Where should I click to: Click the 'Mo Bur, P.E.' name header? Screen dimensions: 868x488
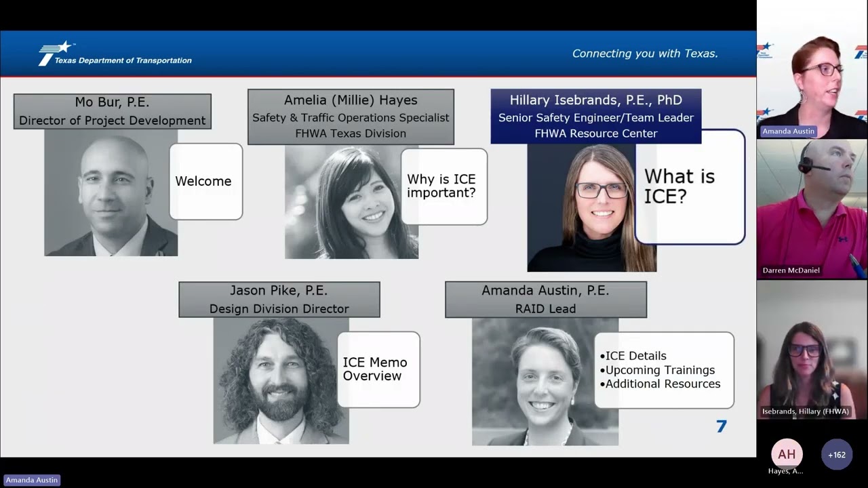(113, 102)
